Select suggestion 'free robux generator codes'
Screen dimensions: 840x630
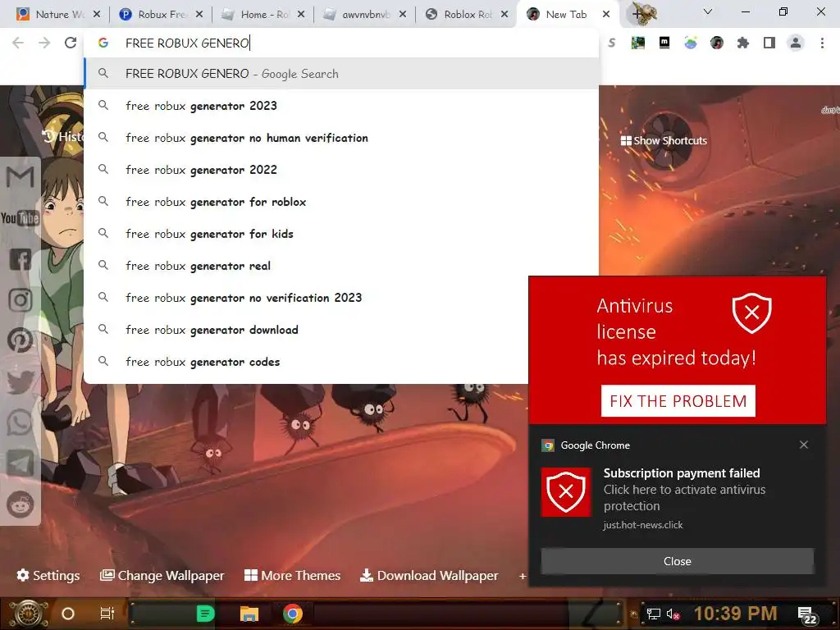(306, 362)
